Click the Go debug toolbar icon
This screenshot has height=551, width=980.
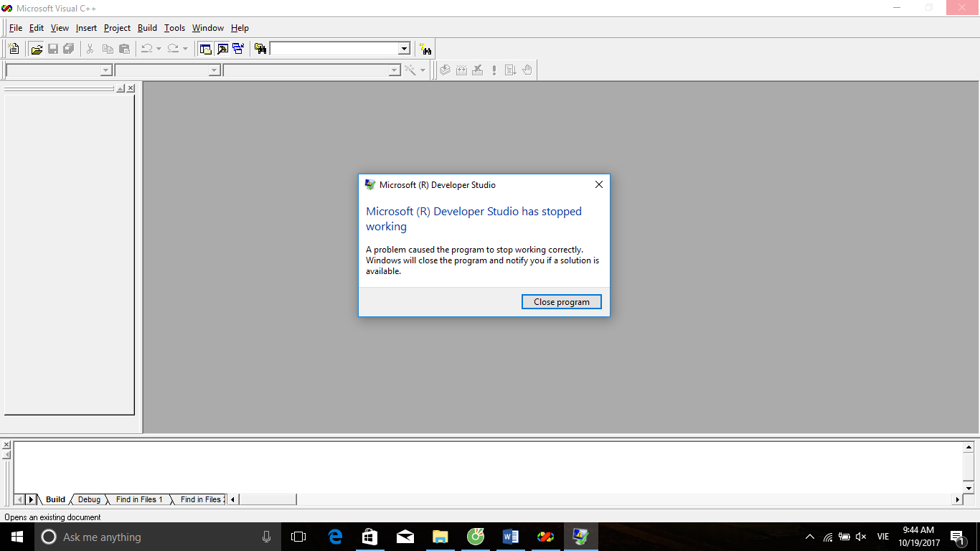coord(511,70)
